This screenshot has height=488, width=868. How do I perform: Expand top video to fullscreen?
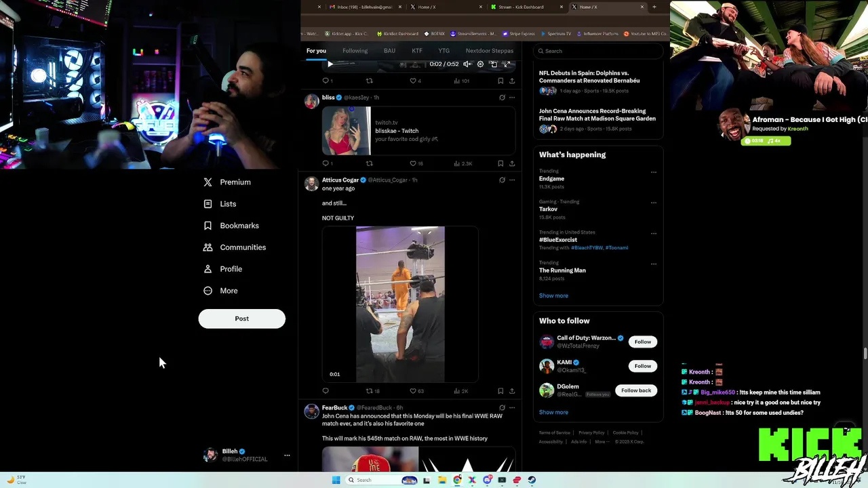[506, 64]
